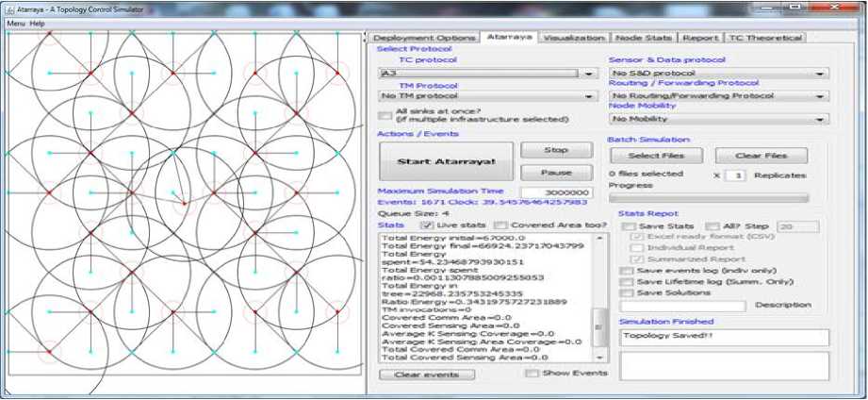Toggle the Live stats checkbox
The height and width of the screenshot is (400, 868).
(x=426, y=225)
